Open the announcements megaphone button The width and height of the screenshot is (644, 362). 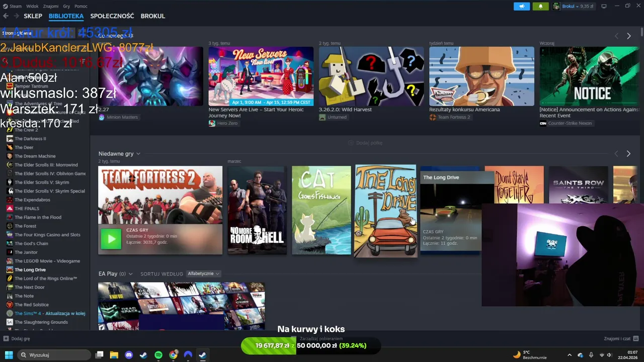pos(522,6)
